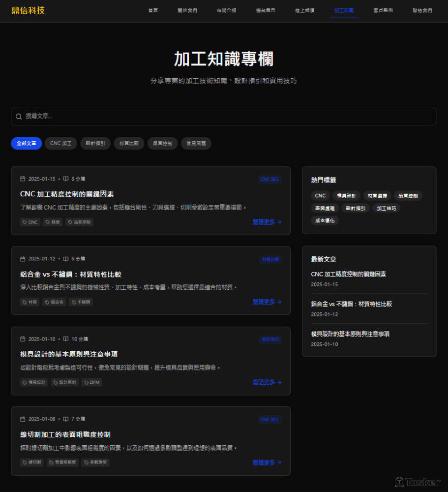Screen dimensions: 448x492
Task: Filter articles by CNC 加工 category
Action: click(61, 144)
